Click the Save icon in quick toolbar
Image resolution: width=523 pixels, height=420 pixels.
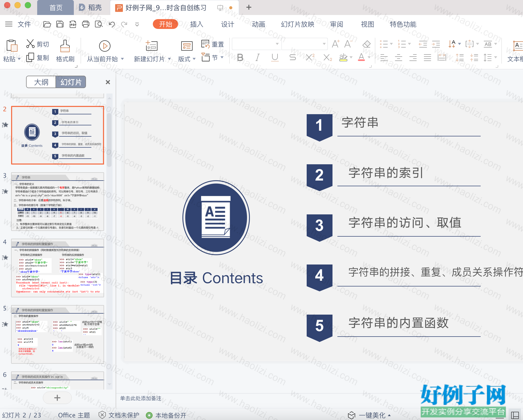point(60,24)
